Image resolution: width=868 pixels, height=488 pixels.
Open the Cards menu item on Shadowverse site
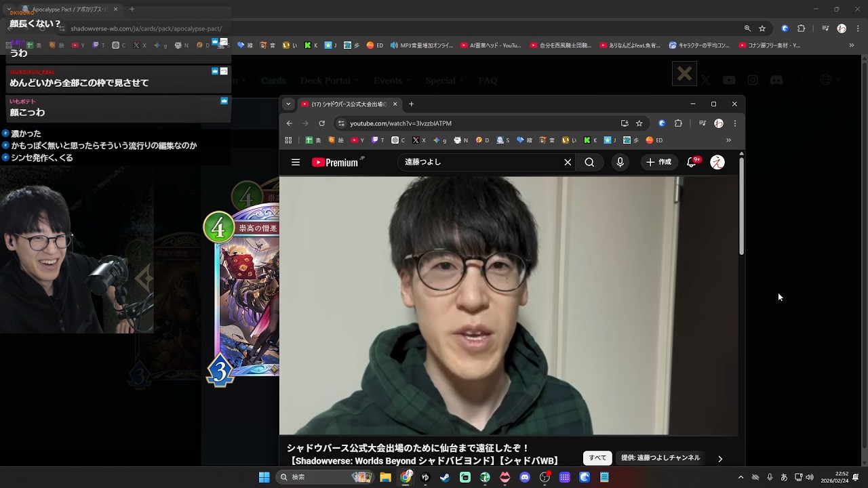point(274,81)
